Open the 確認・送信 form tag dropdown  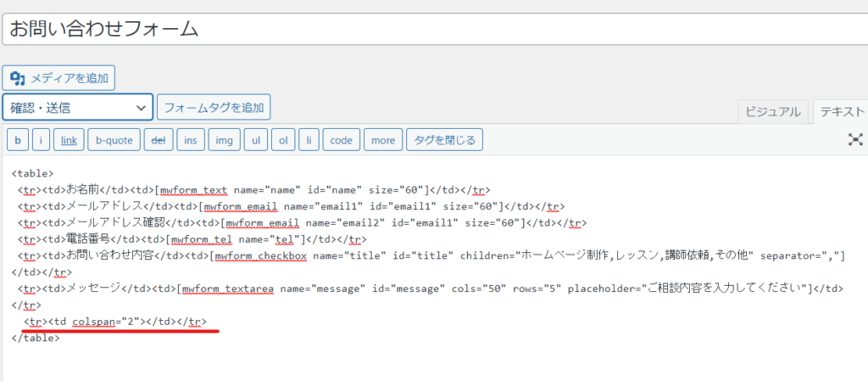pos(77,107)
